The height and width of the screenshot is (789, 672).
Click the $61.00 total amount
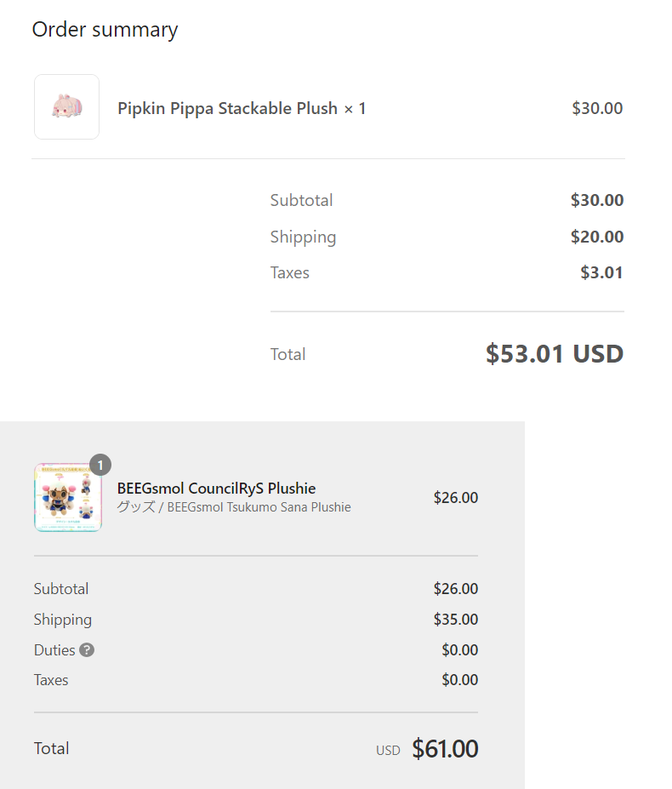click(x=445, y=749)
